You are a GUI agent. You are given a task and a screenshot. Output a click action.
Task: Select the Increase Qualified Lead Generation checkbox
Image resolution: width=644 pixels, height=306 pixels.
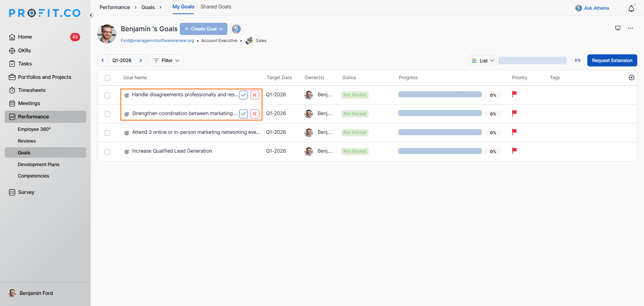(x=107, y=152)
